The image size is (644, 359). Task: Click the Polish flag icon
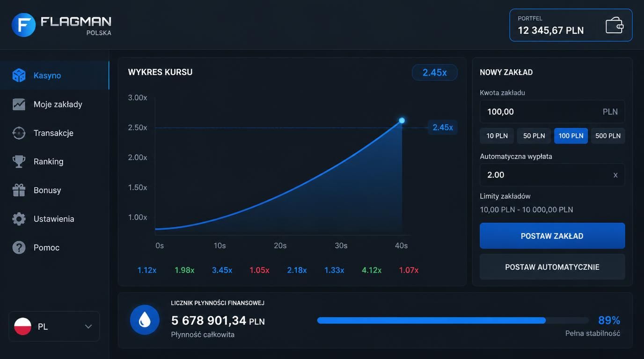point(22,326)
